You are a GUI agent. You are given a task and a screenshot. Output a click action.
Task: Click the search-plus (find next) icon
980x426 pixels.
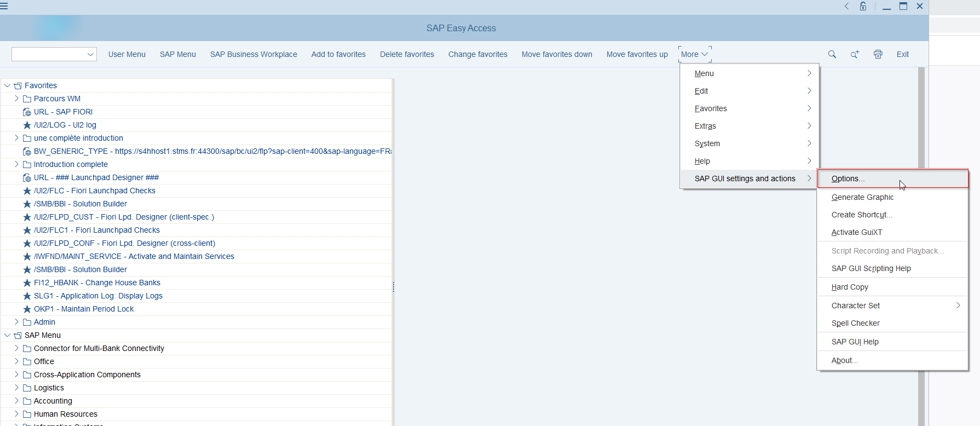855,54
